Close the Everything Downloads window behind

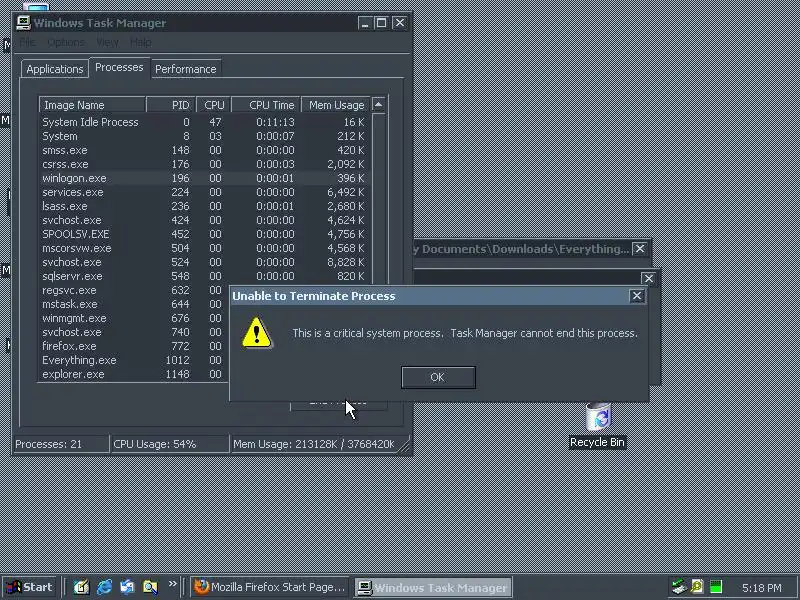pos(639,249)
